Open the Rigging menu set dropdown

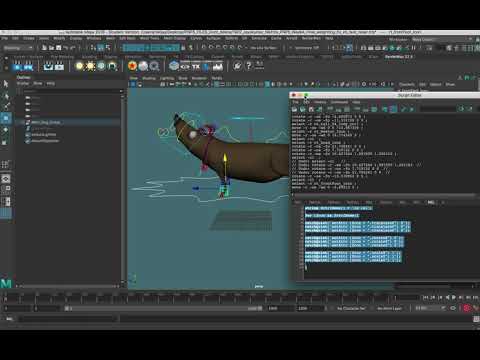(x=19, y=48)
